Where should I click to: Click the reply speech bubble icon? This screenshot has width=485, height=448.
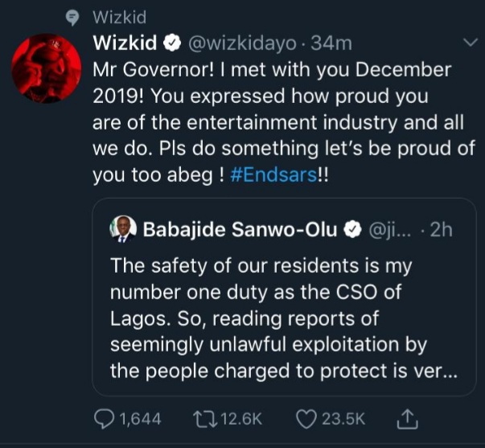[105, 419]
